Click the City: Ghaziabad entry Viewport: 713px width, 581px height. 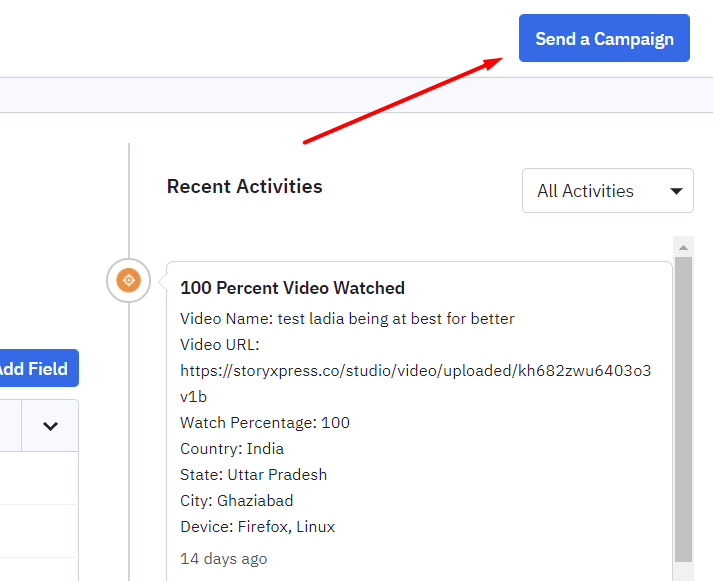pyautogui.click(x=236, y=500)
